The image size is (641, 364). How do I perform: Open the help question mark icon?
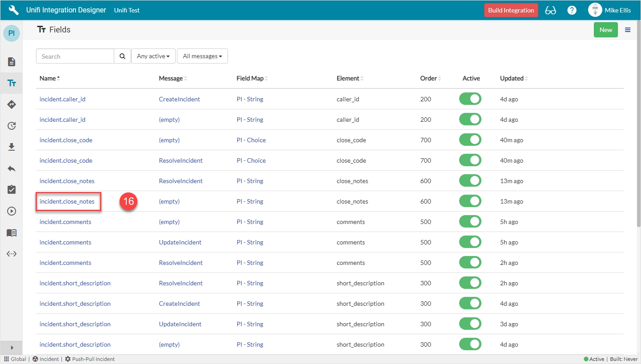(x=572, y=10)
